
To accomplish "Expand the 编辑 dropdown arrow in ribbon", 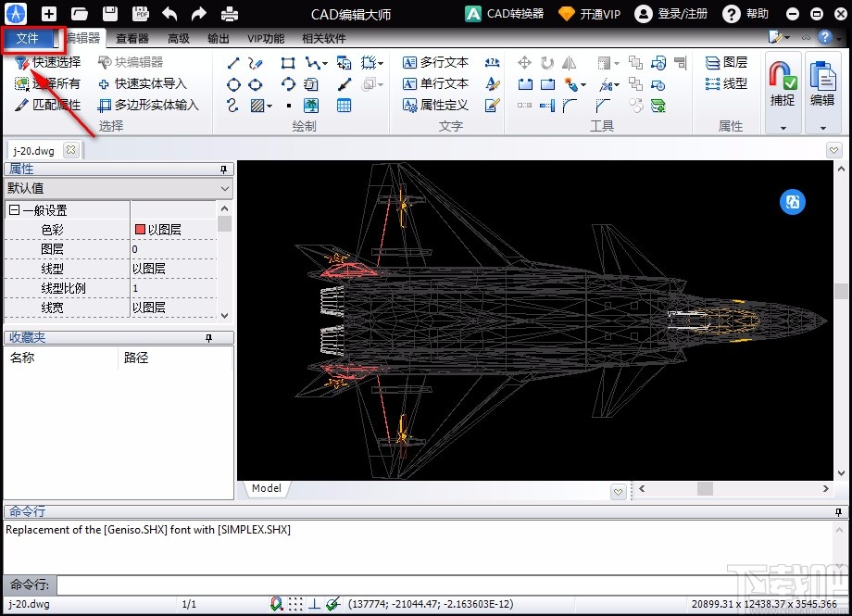I will tap(821, 128).
